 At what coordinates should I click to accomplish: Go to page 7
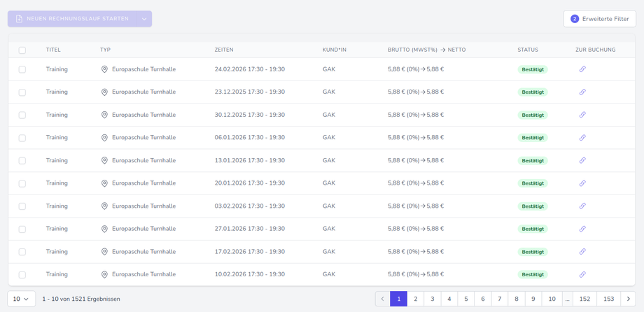[x=500, y=299]
